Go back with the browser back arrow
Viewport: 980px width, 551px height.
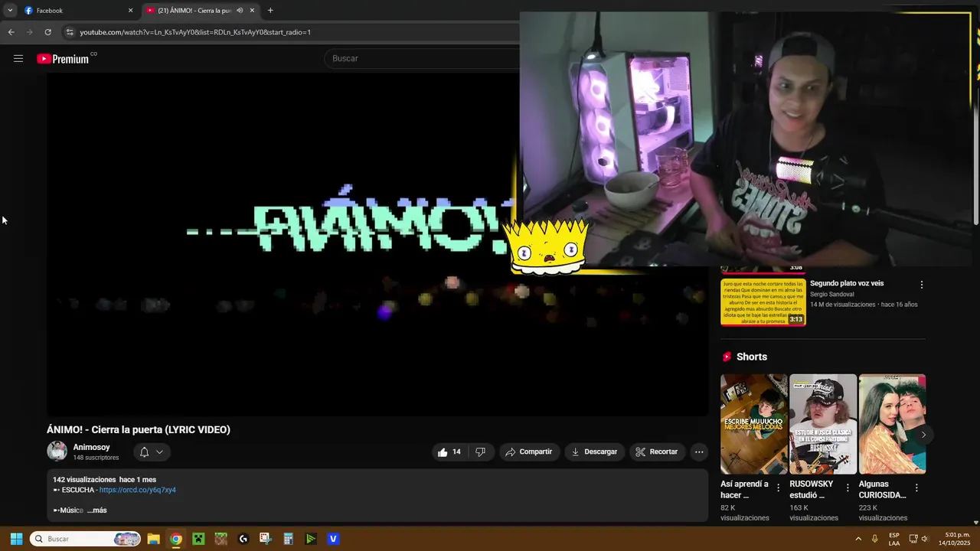point(11,32)
